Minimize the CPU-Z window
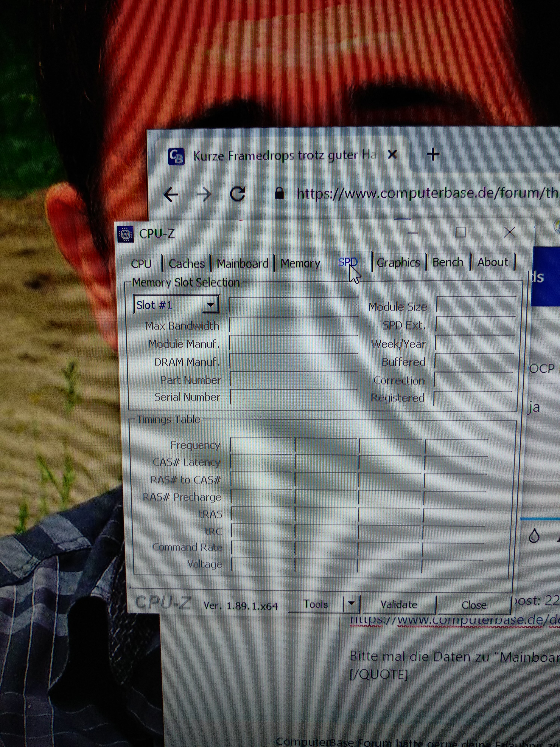This screenshot has width=560, height=747. (413, 233)
